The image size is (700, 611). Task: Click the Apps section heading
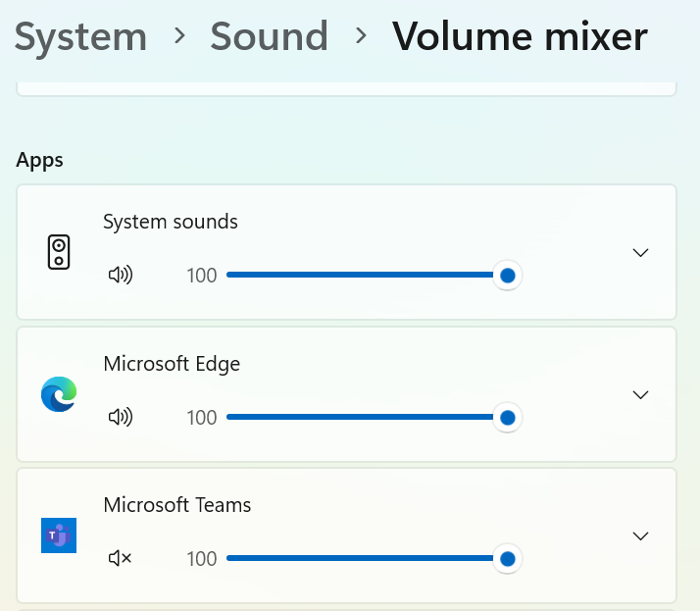(x=40, y=160)
